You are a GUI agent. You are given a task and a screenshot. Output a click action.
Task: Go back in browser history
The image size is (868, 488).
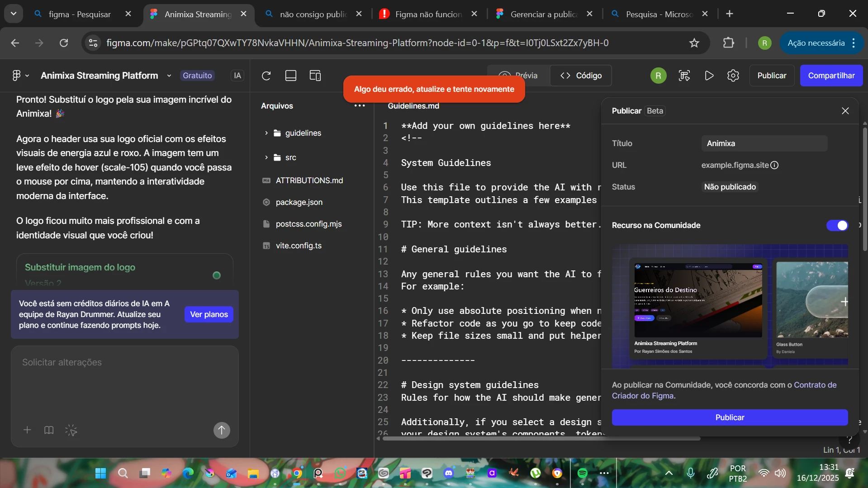tap(15, 43)
